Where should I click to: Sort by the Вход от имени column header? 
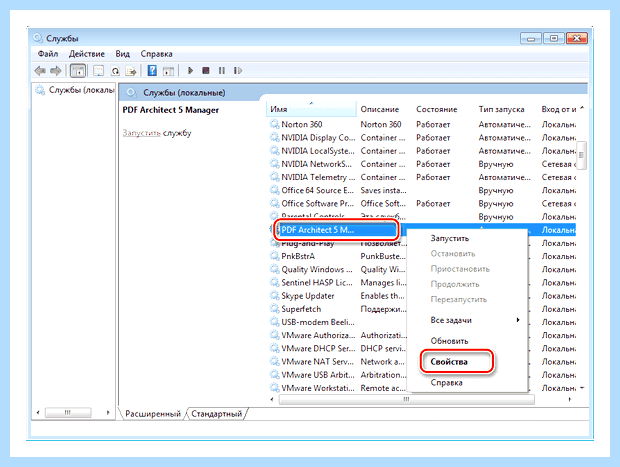tap(559, 109)
